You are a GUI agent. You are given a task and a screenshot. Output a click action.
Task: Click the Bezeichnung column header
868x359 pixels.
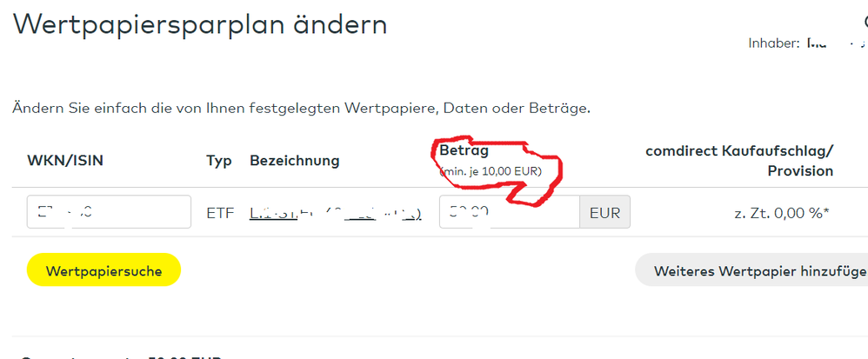pyautogui.click(x=295, y=161)
